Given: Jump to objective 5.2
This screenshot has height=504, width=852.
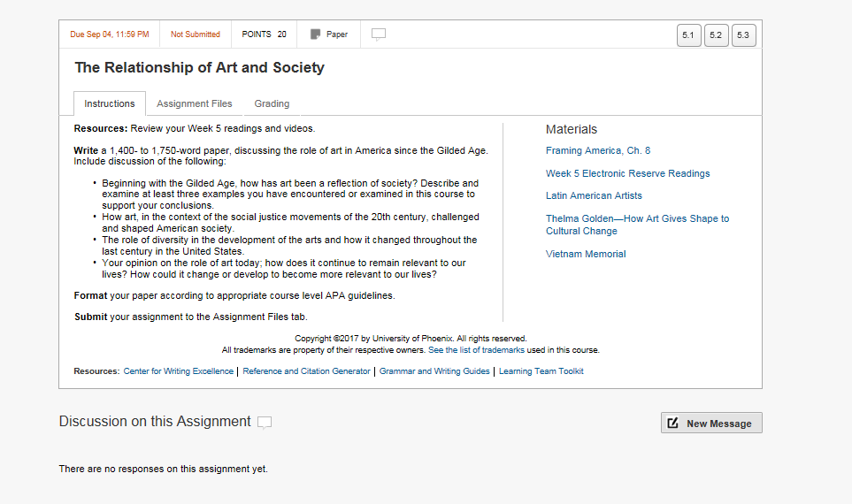Looking at the screenshot, I should click(x=716, y=35).
